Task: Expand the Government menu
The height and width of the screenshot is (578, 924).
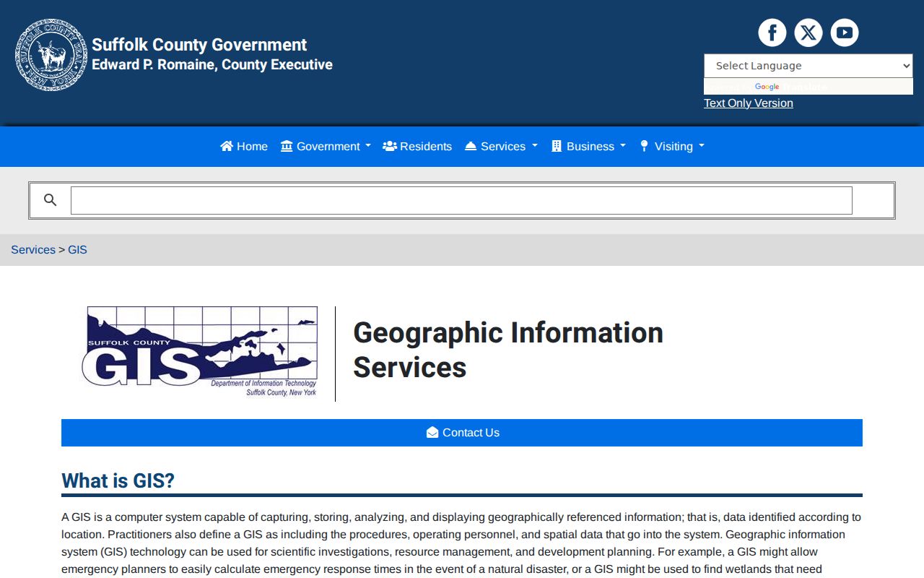Action: coord(326,146)
